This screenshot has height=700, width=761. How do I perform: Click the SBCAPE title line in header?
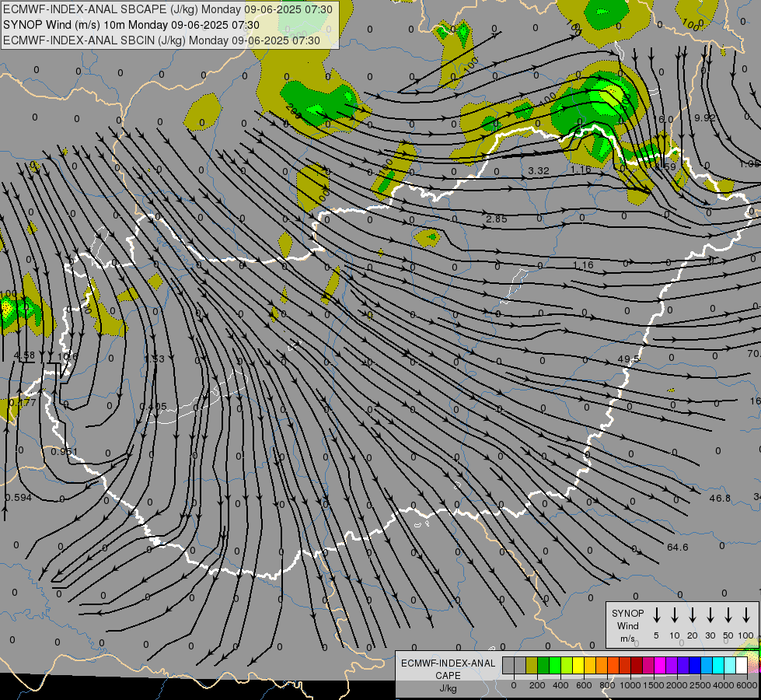coord(168,9)
